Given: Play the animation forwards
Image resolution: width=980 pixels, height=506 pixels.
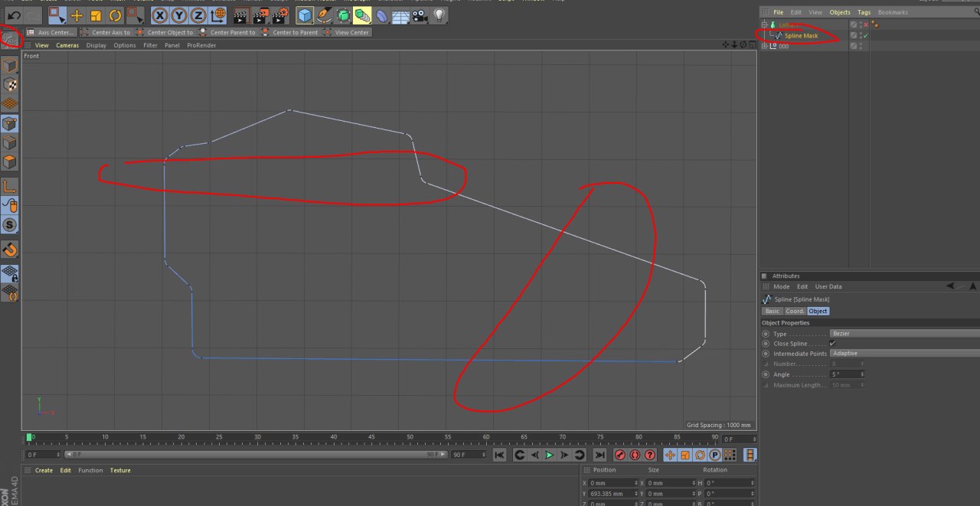Looking at the screenshot, I should coord(549,455).
